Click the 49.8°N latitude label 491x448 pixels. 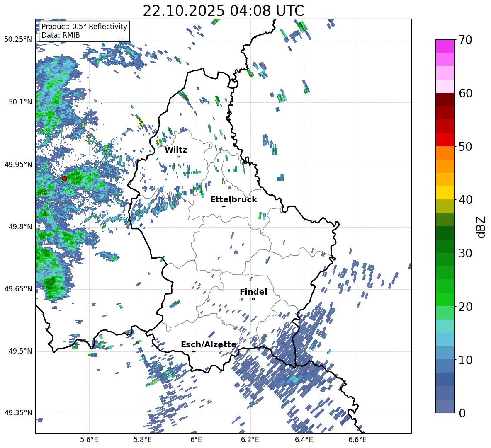(x=21, y=227)
